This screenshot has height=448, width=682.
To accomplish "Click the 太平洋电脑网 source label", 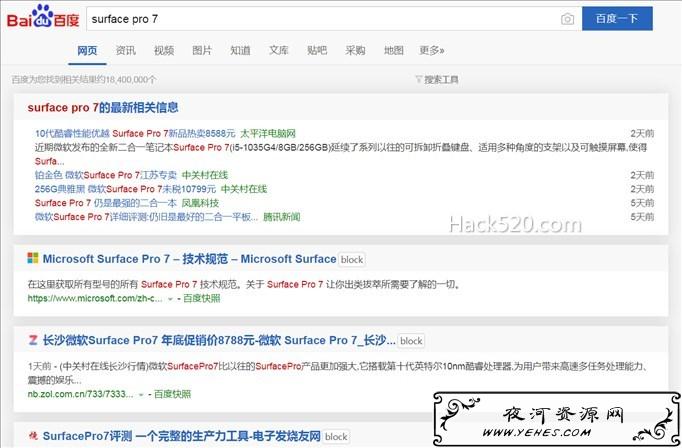I will 268,133.
